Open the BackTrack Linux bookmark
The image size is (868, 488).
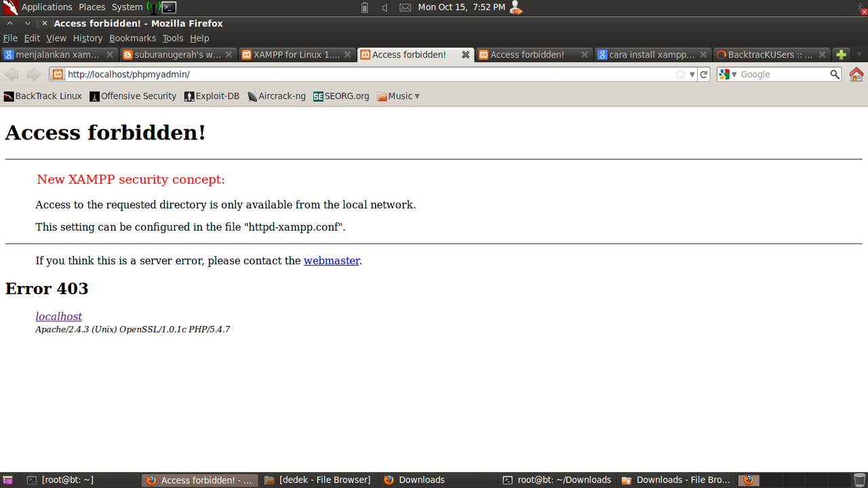coord(43,96)
